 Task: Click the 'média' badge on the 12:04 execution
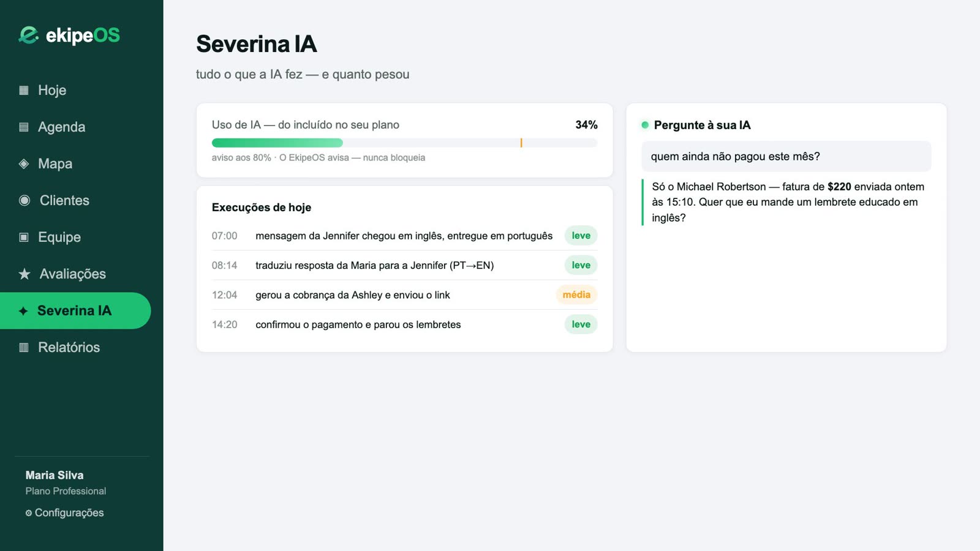576,295
